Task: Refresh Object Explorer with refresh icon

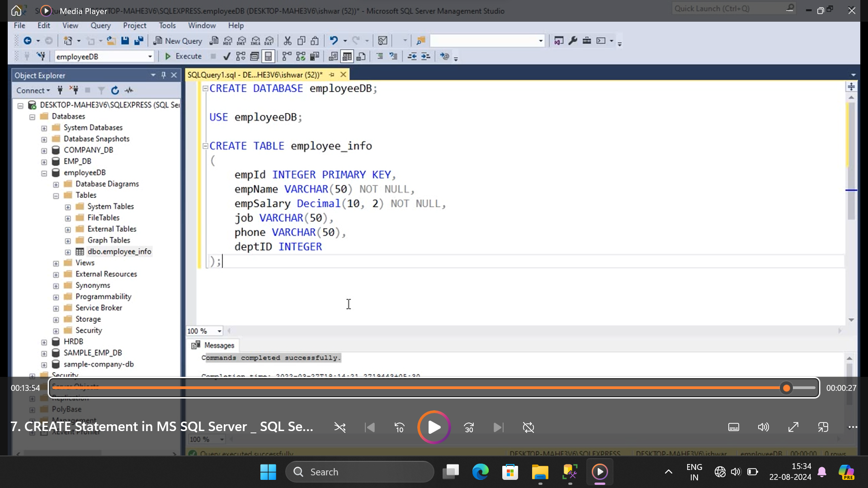Action: click(x=115, y=90)
